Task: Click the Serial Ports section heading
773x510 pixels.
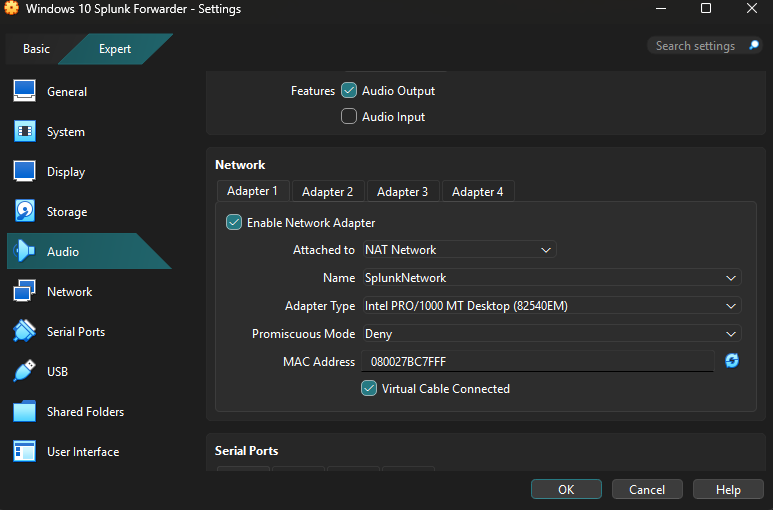Action: (246, 451)
